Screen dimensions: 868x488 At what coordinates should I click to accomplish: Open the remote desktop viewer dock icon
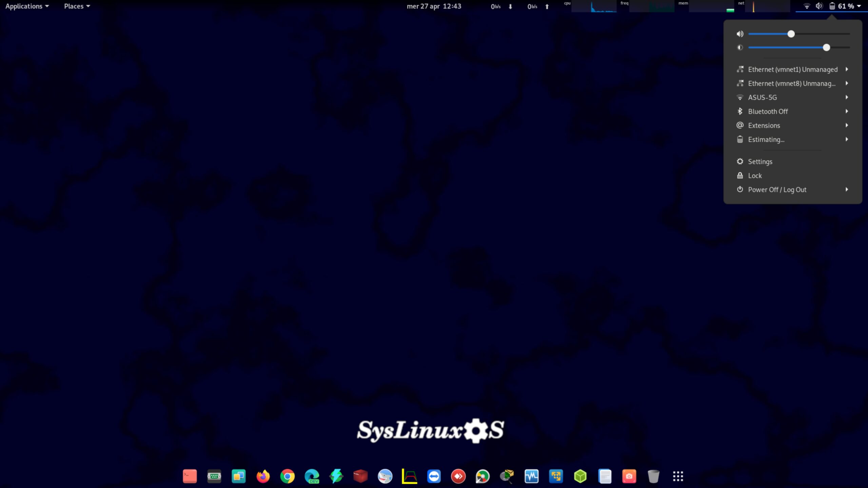(x=238, y=476)
